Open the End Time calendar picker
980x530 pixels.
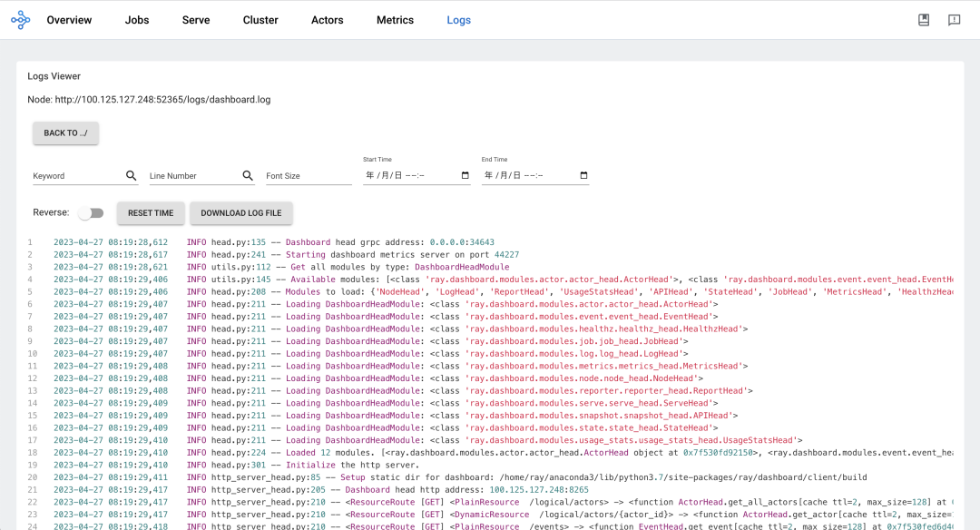[583, 175]
